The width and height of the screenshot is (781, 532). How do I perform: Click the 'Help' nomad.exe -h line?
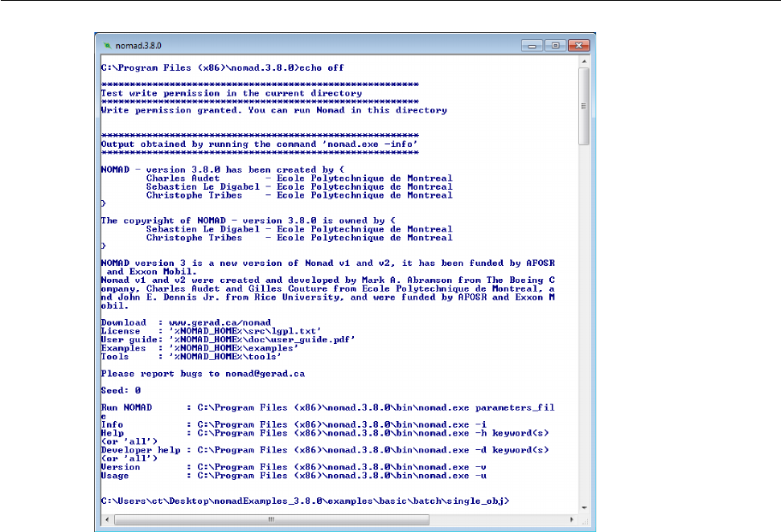[x=325, y=433]
